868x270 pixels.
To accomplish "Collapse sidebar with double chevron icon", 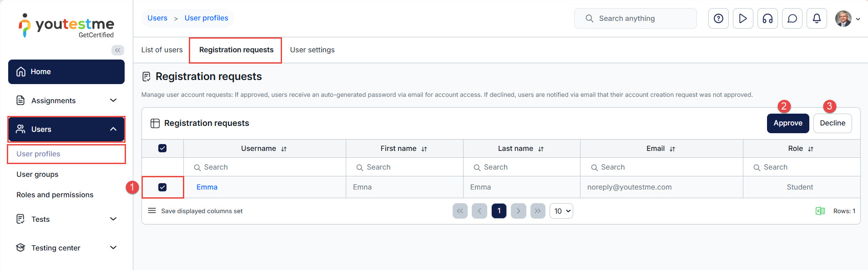I will [x=118, y=50].
